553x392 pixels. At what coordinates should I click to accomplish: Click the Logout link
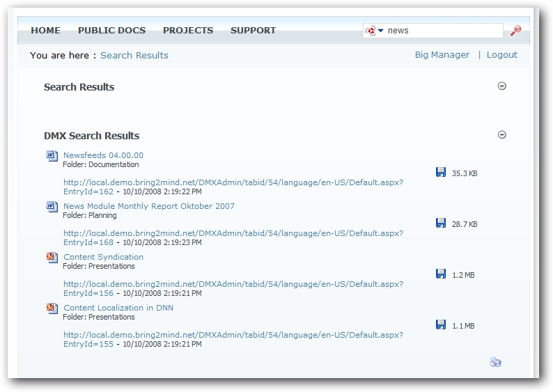[x=502, y=54]
